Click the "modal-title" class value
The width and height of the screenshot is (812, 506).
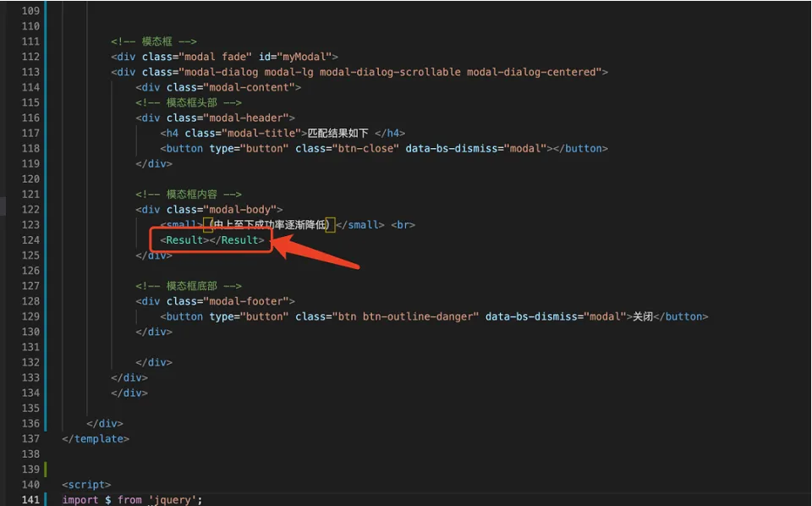point(261,133)
